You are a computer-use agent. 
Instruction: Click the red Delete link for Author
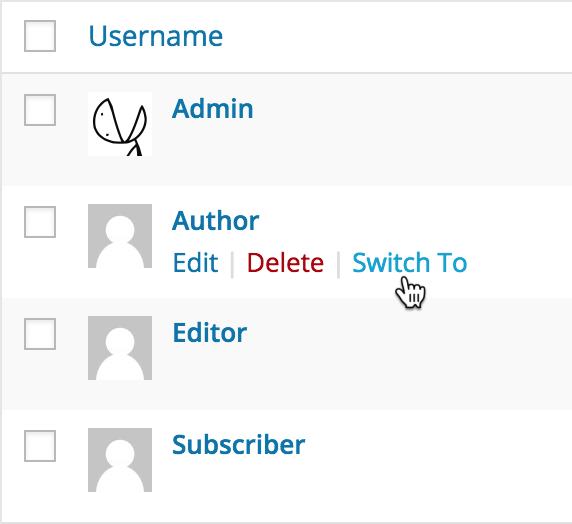coord(285,263)
